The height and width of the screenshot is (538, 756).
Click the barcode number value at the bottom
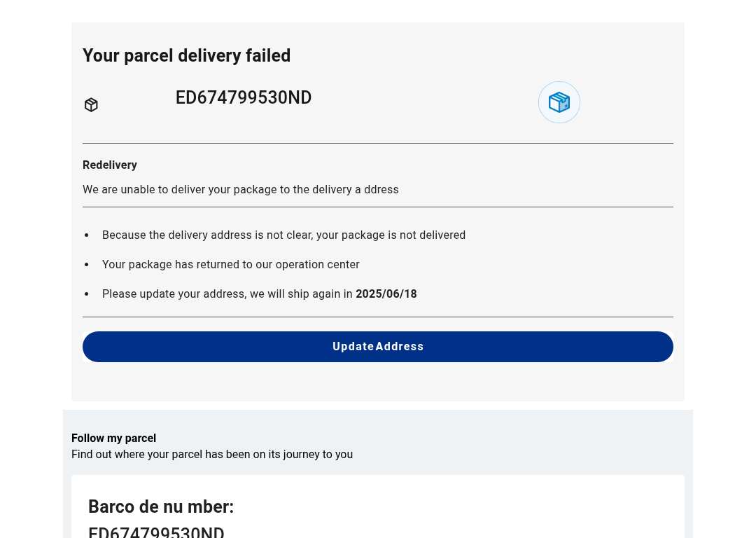[156, 532]
